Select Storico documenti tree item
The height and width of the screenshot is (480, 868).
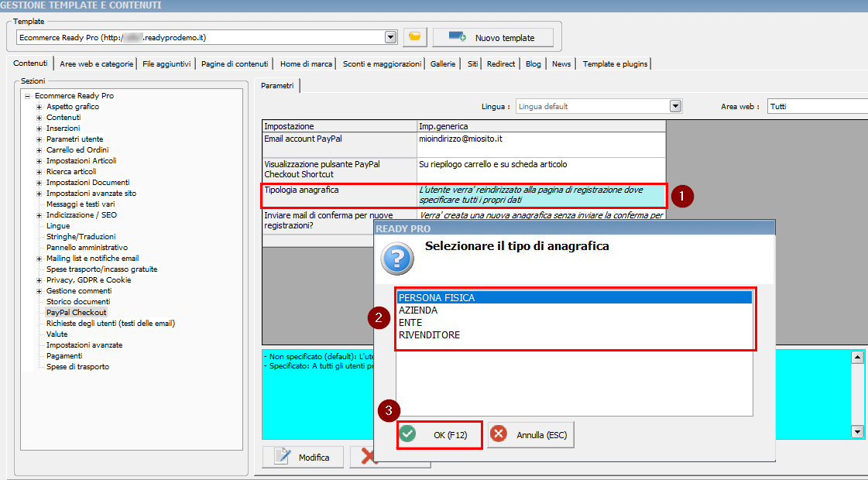78,302
